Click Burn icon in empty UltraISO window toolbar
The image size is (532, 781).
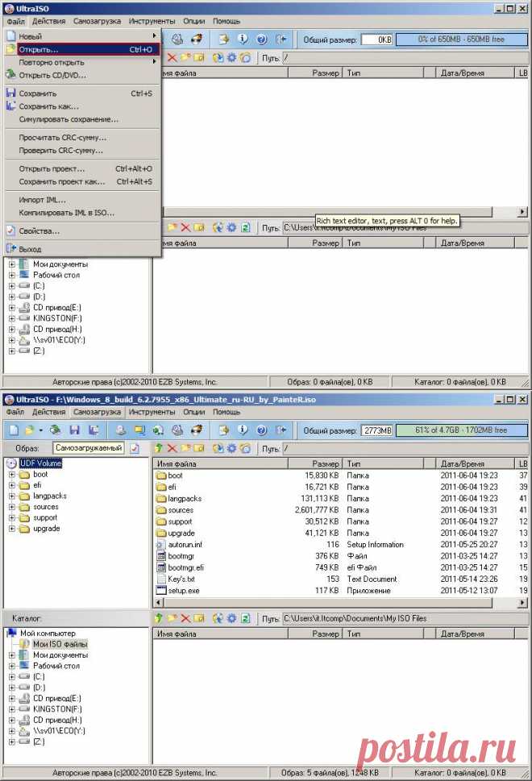pos(196,39)
